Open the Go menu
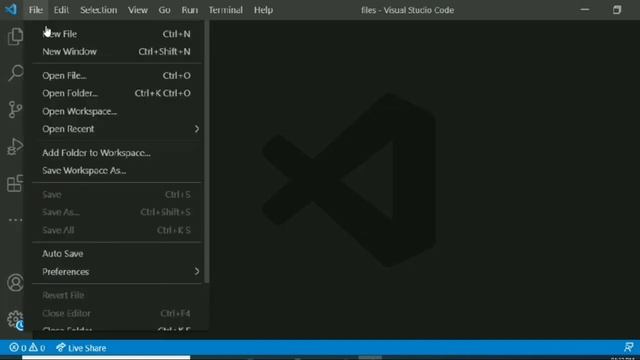Screen dimensions: 640x360 click(x=164, y=10)
